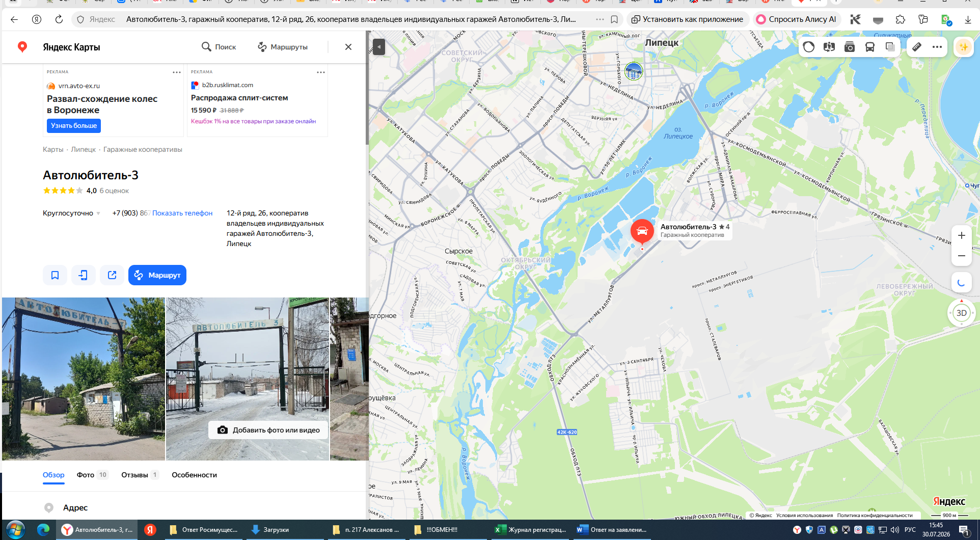Click the РУС language indicator in tray

click(910, 530)
